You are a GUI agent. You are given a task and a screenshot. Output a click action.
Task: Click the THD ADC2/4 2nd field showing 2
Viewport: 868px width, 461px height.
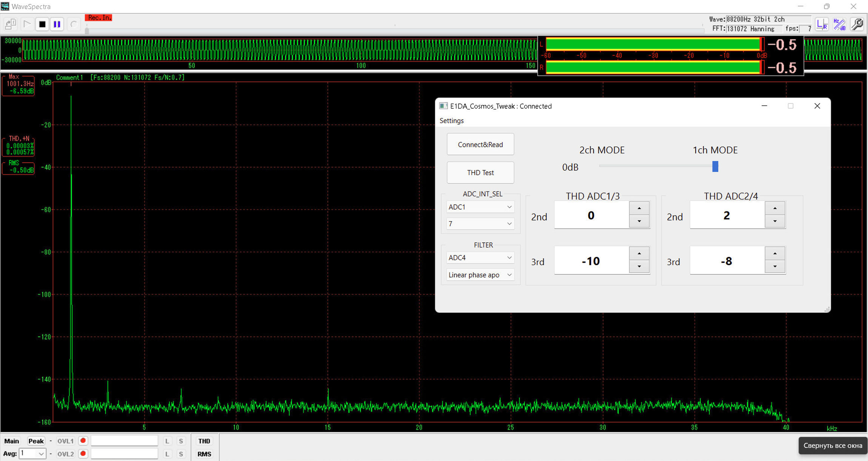click(727, 215)
